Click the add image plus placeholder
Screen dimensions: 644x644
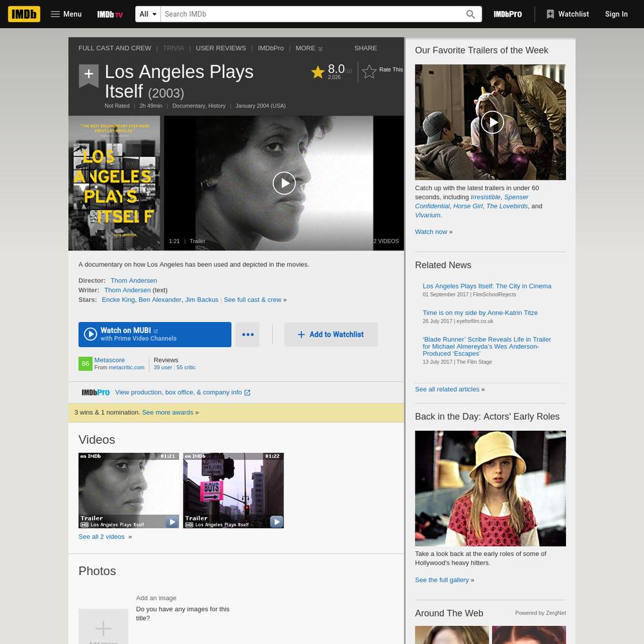click(103, 628)
